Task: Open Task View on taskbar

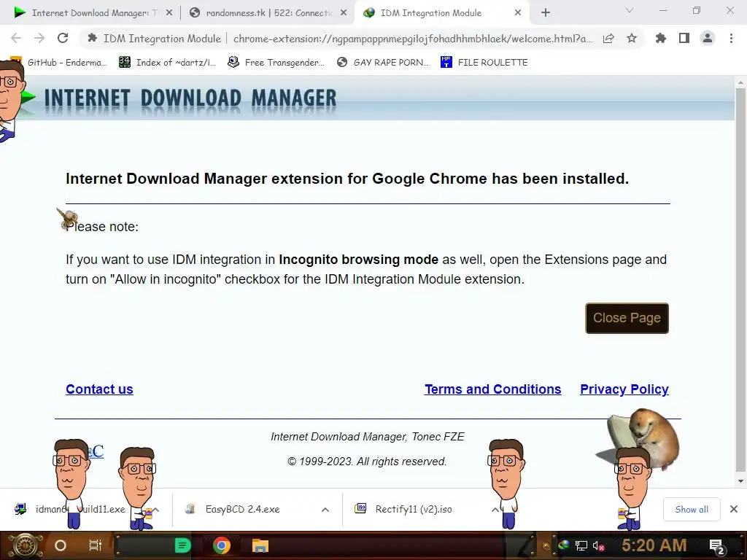Action: 96,545
